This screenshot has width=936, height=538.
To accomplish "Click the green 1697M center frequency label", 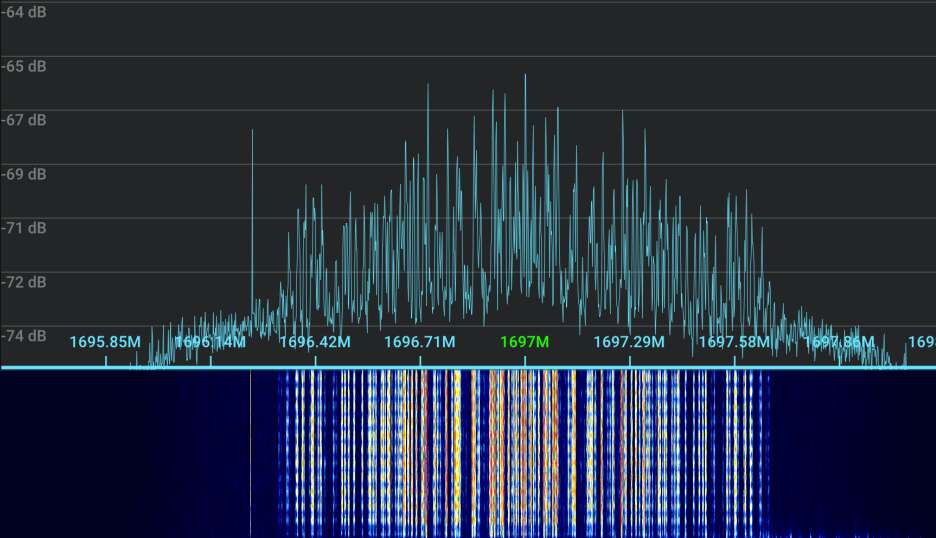I will pyautogui.click(x=524, y=342).
